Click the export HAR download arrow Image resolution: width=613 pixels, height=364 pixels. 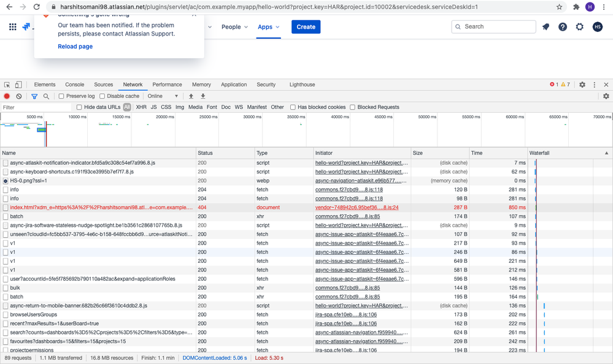(x=203, y=96)
